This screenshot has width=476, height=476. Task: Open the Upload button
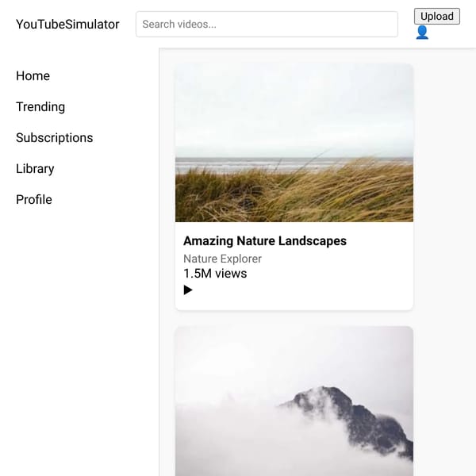pyautogui.click(x=437, y=16)
